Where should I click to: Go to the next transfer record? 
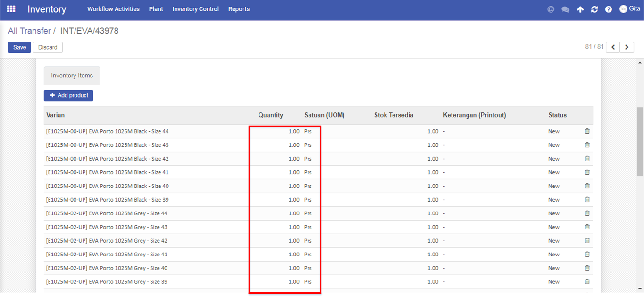627,47
